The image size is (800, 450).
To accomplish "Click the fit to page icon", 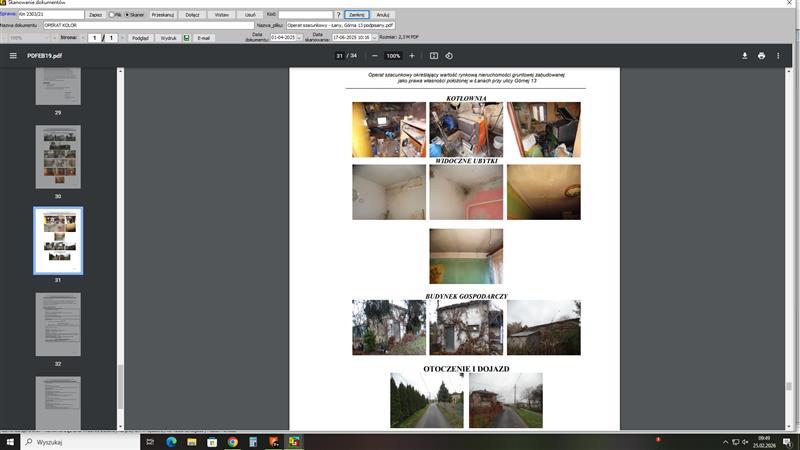I will click(x=433, y=56).
